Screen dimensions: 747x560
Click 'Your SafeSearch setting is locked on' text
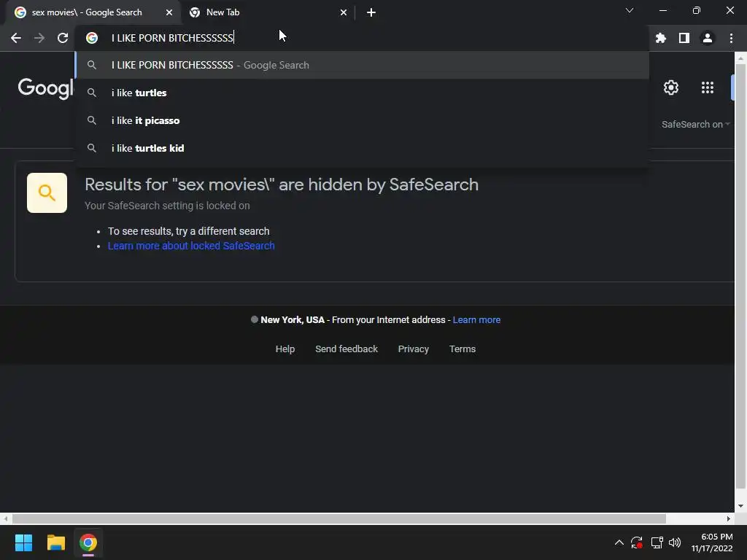167,206
